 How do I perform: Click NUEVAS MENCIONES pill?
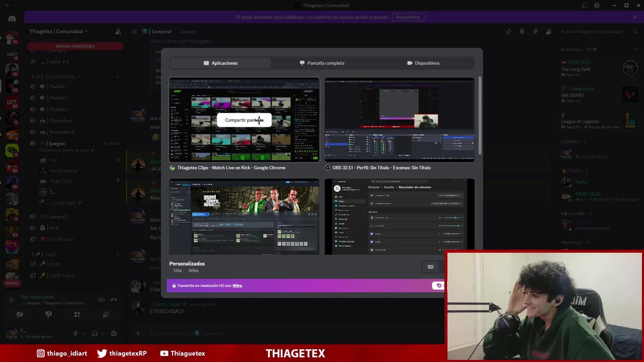(75, 46)
